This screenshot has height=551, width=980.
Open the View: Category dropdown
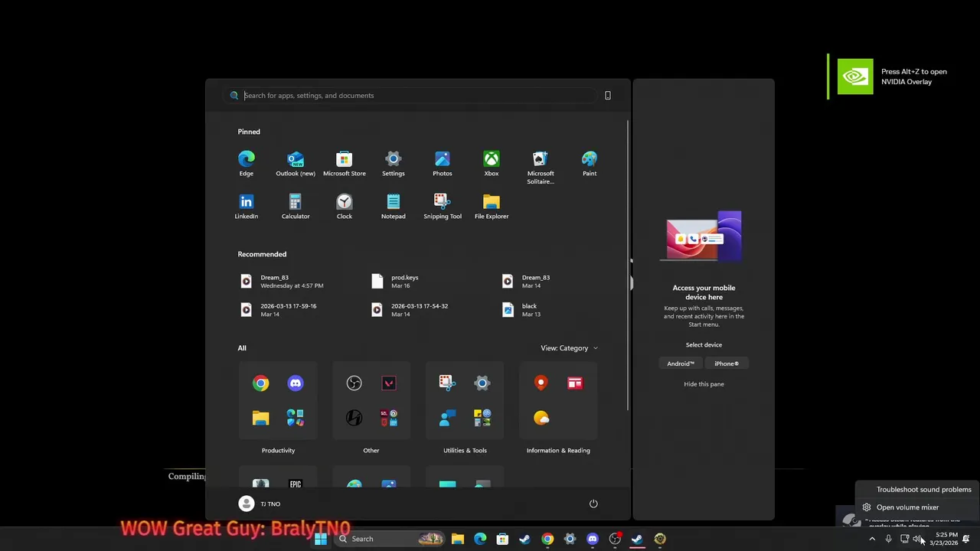tap(569, 348)
